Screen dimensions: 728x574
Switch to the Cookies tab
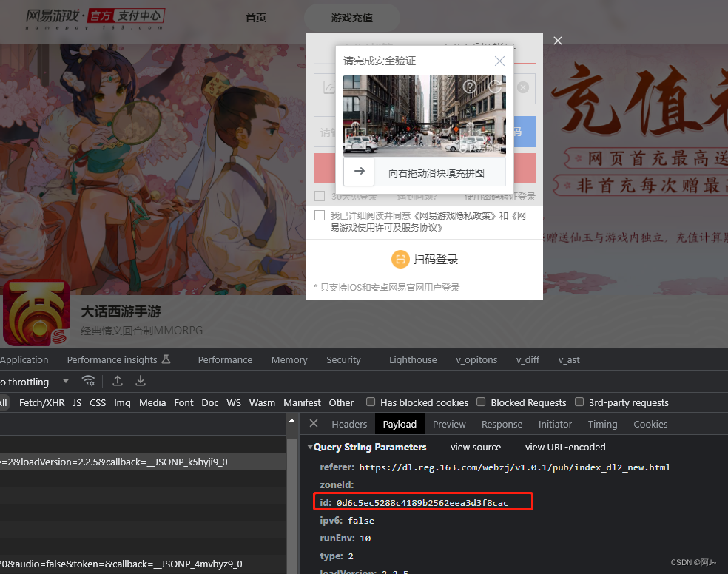tap(650, 424)
